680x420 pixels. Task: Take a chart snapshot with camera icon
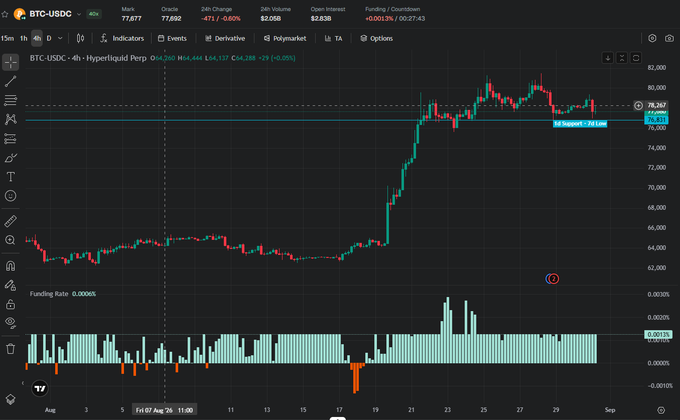point(670,38)
